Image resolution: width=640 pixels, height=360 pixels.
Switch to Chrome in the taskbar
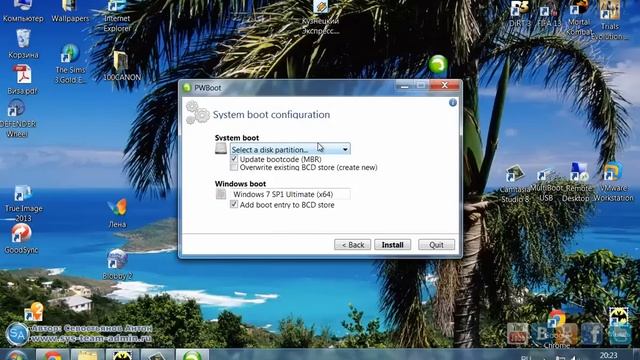coord(53,355)
